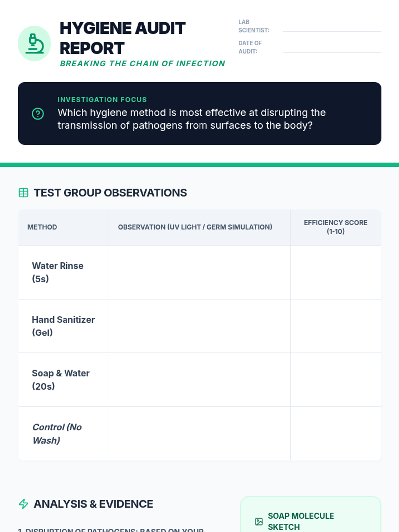This screenshot has width=399, height=532.
Task: Click the Water Rinse efficiency score cell
Action: click(x=335, y=272)
